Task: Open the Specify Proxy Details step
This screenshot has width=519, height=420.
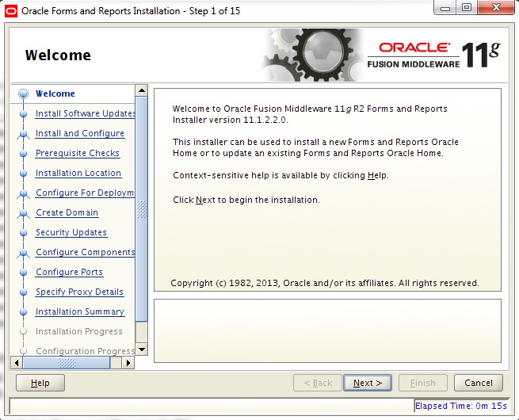Action: coord(79,292)
